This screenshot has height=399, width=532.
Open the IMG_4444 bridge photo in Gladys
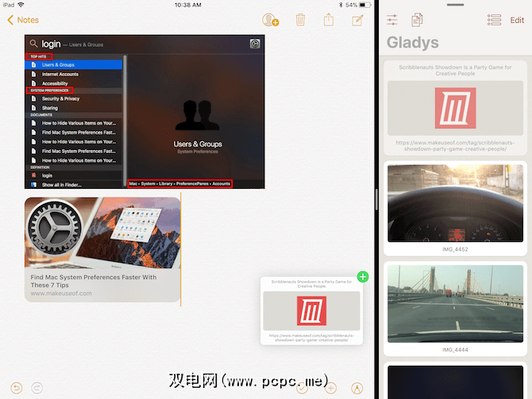click(455, 303)
